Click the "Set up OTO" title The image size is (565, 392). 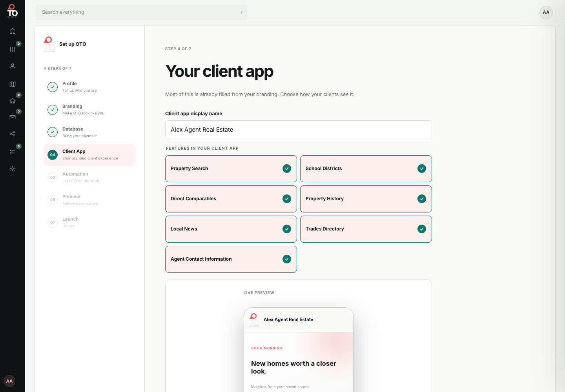pyautogui.click(x=73, y=44)
